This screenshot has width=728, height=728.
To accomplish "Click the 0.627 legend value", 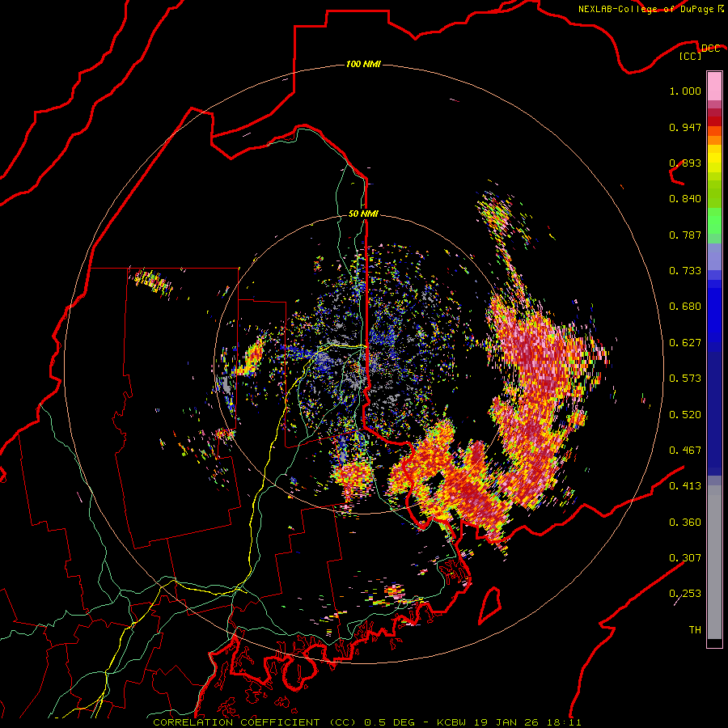I will pos(685,343).
